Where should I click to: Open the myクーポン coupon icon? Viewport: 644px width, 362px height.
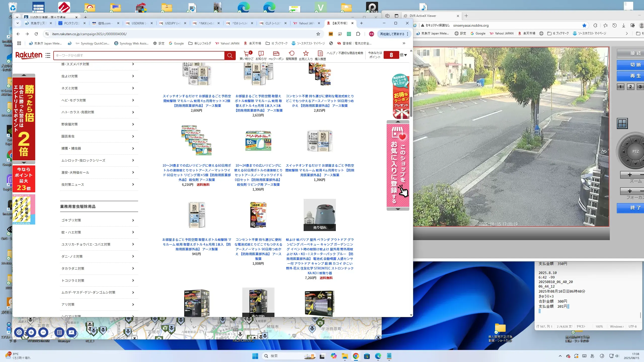coord(276,54)
